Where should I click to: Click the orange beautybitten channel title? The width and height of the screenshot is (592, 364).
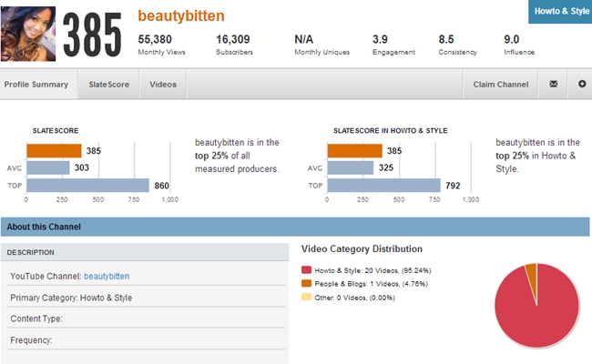(x=180, y=16)
